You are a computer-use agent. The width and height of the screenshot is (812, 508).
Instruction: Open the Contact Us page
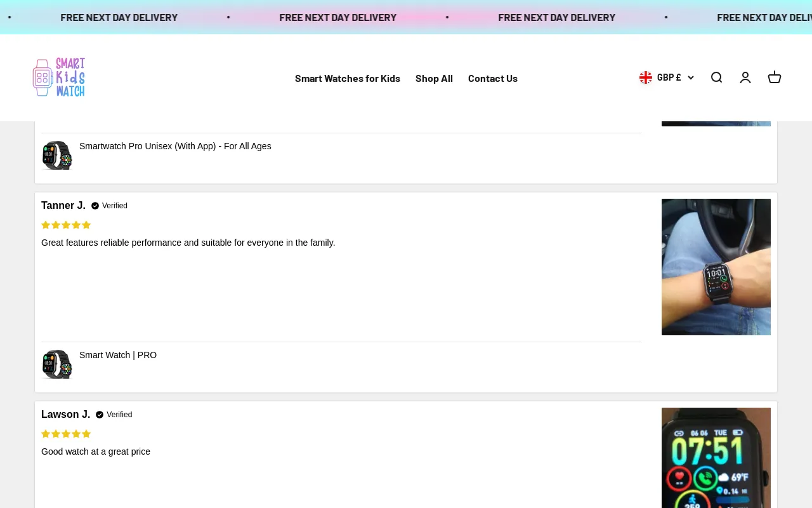coord(492,78)
